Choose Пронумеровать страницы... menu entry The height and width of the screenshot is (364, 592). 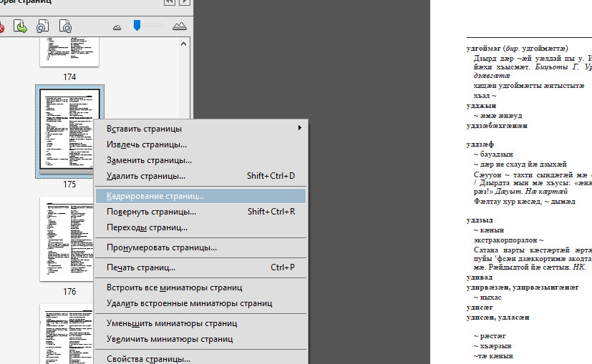point(201,247)
